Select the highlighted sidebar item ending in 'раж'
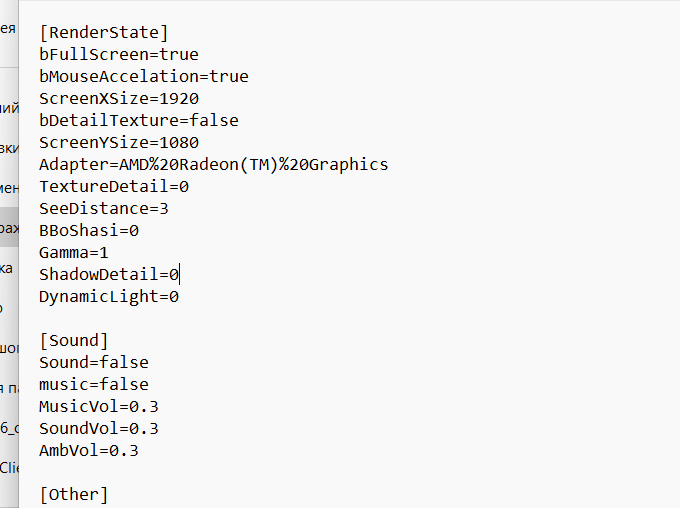680x508 pixels. 9,227
